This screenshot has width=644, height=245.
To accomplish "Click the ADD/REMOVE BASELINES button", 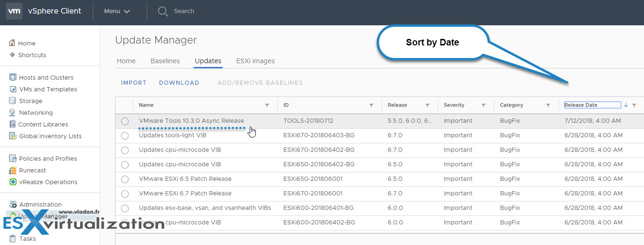I will (x=260, y=83).
